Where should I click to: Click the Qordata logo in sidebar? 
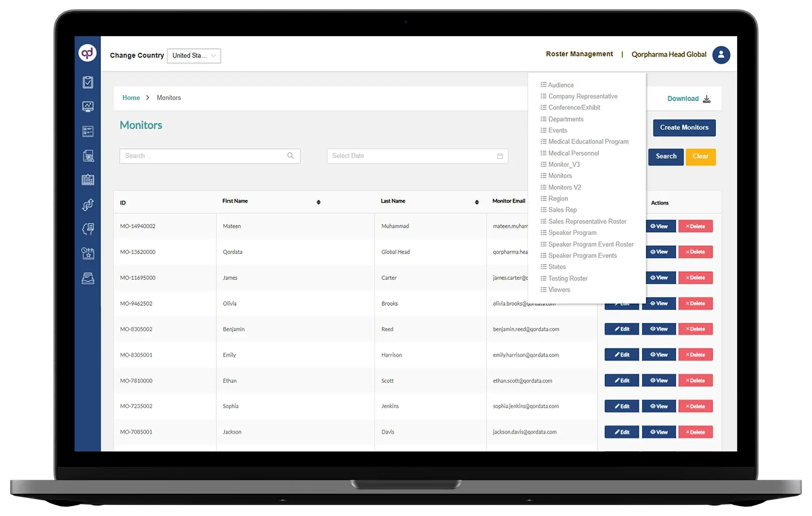tap(88, 53)
